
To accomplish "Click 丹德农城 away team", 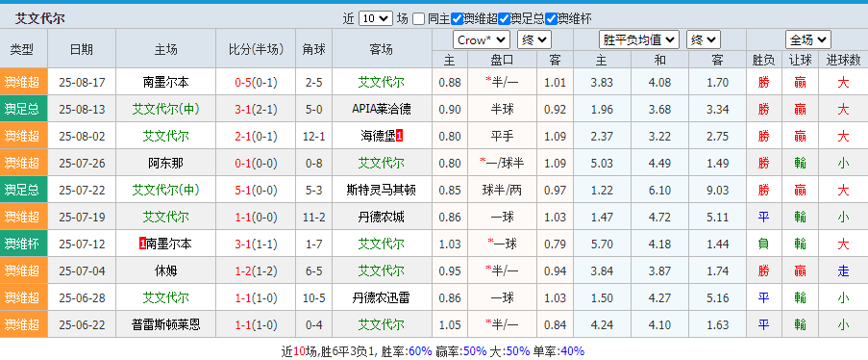I will 382,217.
